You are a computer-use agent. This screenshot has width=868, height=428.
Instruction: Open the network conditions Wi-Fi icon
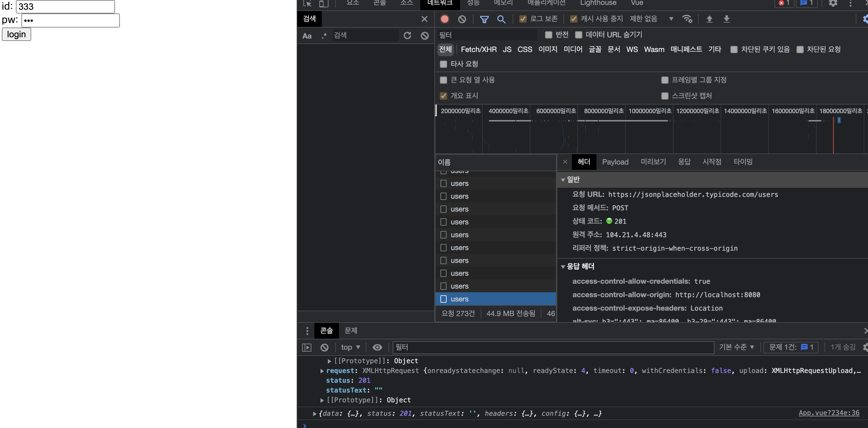[687, 19]
